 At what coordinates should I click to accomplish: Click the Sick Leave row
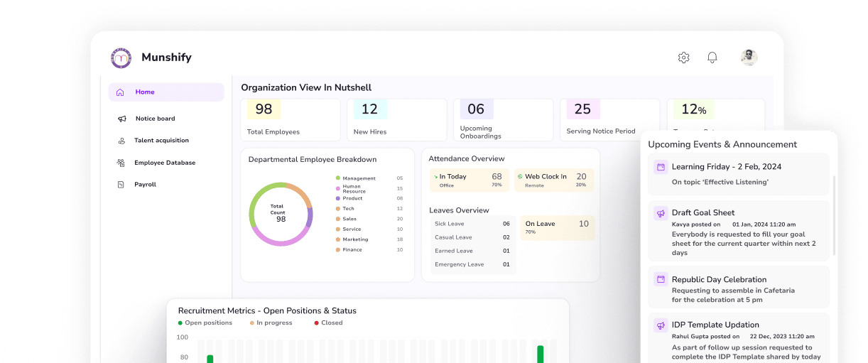473,224
